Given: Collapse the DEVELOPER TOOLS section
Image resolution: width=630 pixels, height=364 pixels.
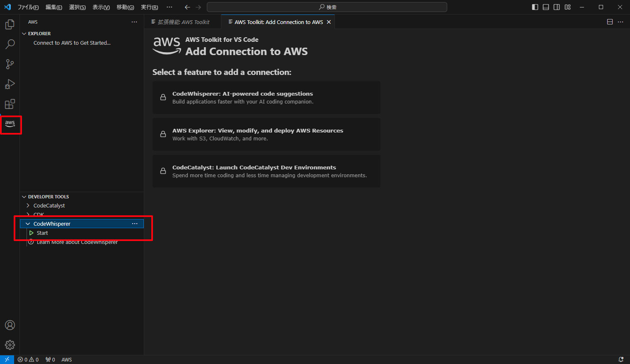Looking at the screenshot, I should [x=24, y=197].
